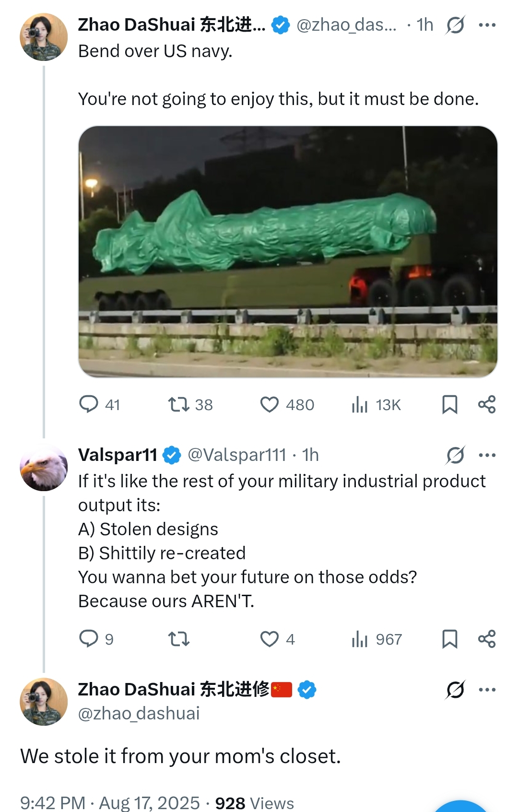Open Valspar11's eagle profile picture
The width and height of the screenshot is (518, 812).
(44, 468)
